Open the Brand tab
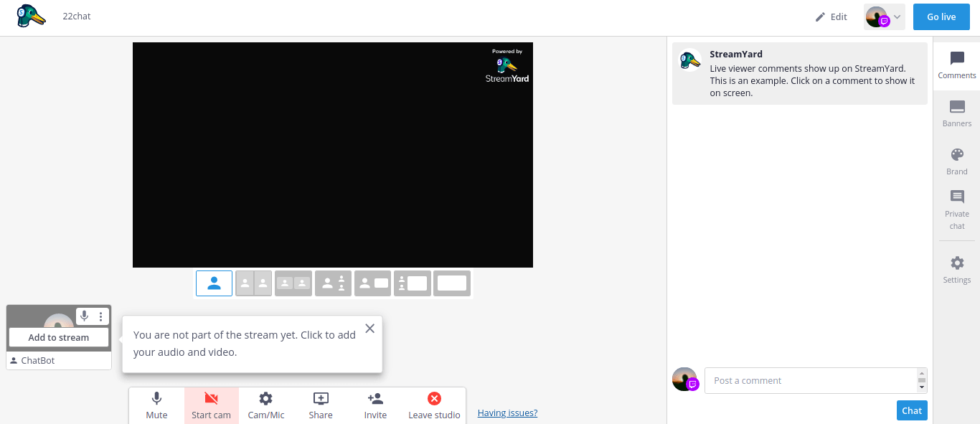The width and height of the screenshot is (980, 424). pos(957,161)
